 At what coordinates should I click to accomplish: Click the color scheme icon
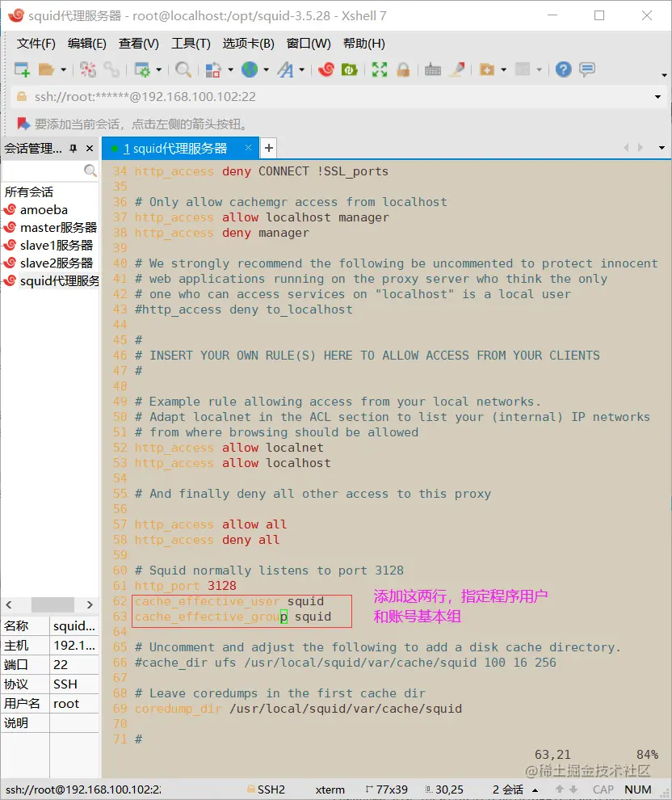(213, 69)
